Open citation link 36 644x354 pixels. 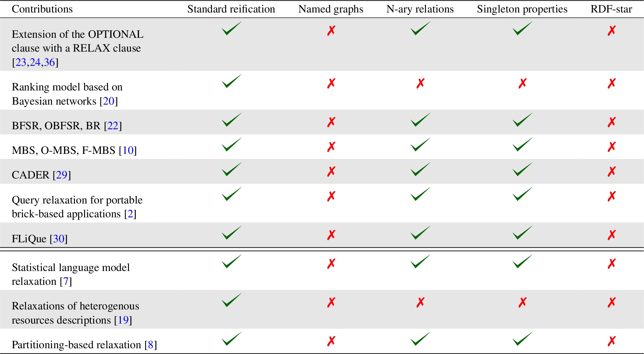tap(49, 62)
